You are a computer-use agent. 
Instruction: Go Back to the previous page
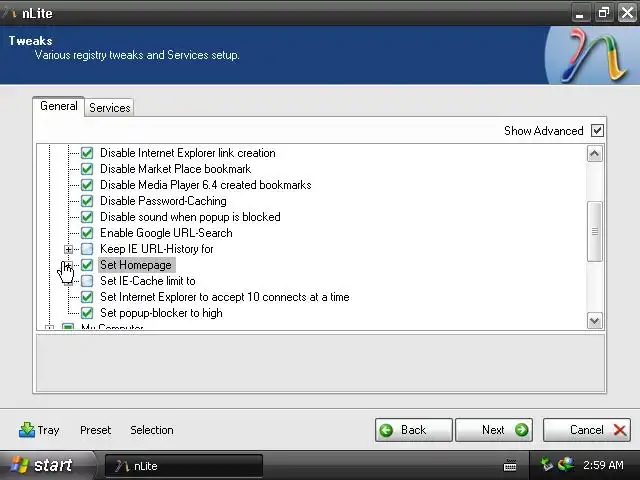coord(413,430)
